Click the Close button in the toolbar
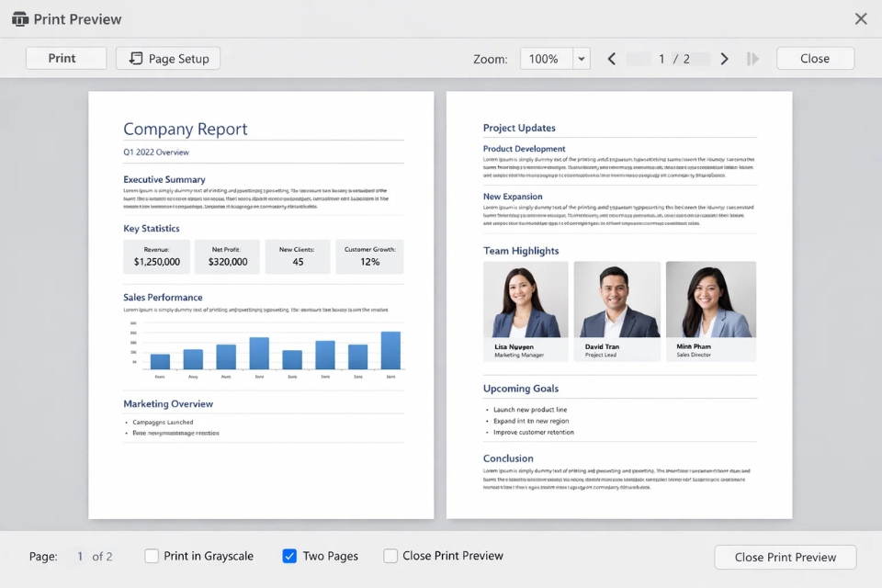The height and width of the screenshot is (588, 882). (x=815, y=59)
